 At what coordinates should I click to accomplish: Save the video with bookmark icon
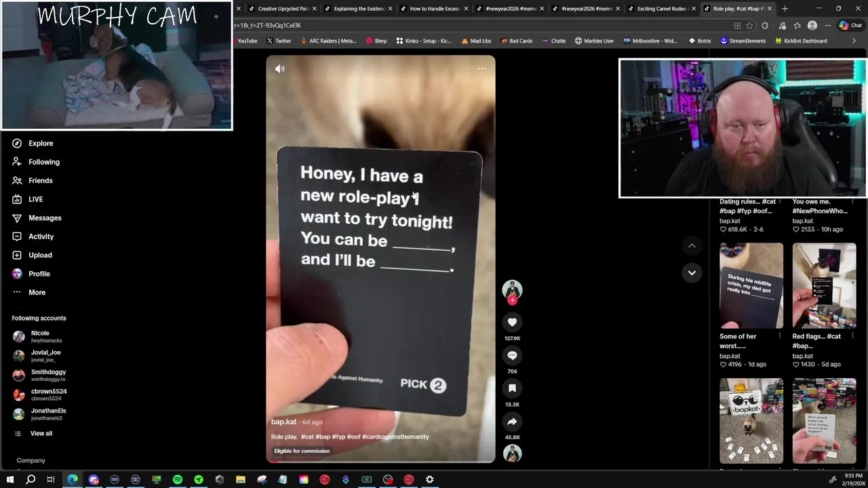coord(512,388)
